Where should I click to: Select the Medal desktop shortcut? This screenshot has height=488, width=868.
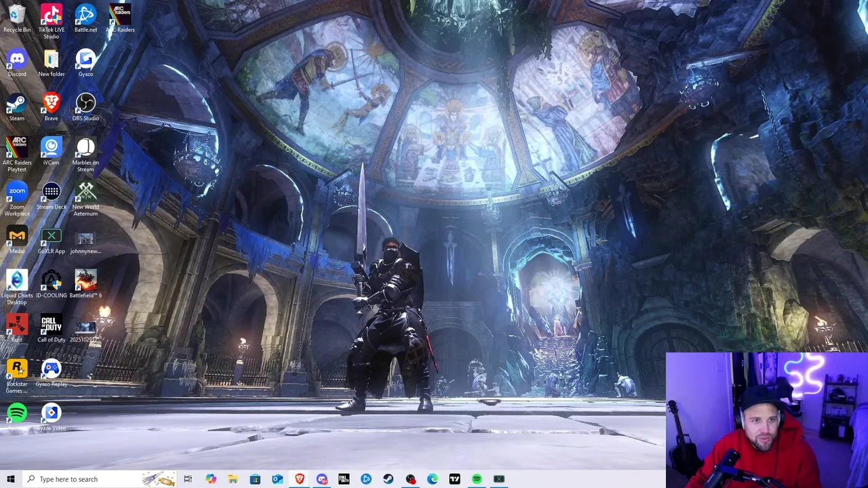pos(17,239)
